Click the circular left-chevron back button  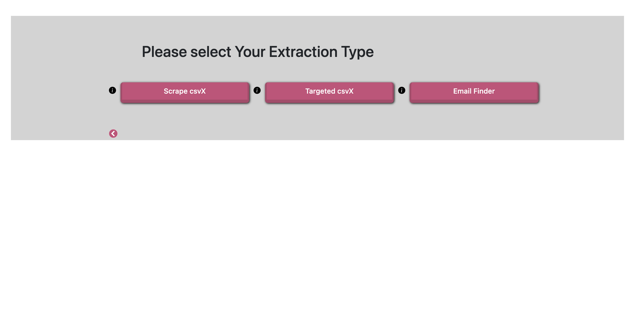(113, 134)
